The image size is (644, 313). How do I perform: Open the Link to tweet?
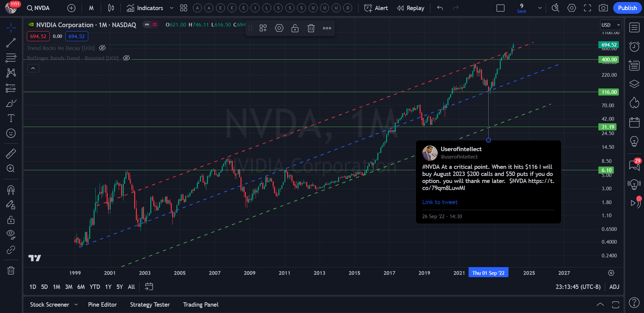pyautogui.click(x=440, y=202)
